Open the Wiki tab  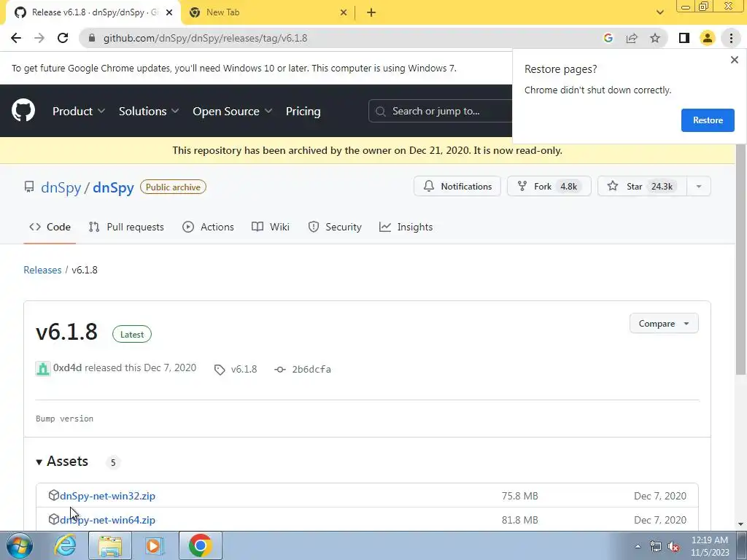click(x=271, y=227)
